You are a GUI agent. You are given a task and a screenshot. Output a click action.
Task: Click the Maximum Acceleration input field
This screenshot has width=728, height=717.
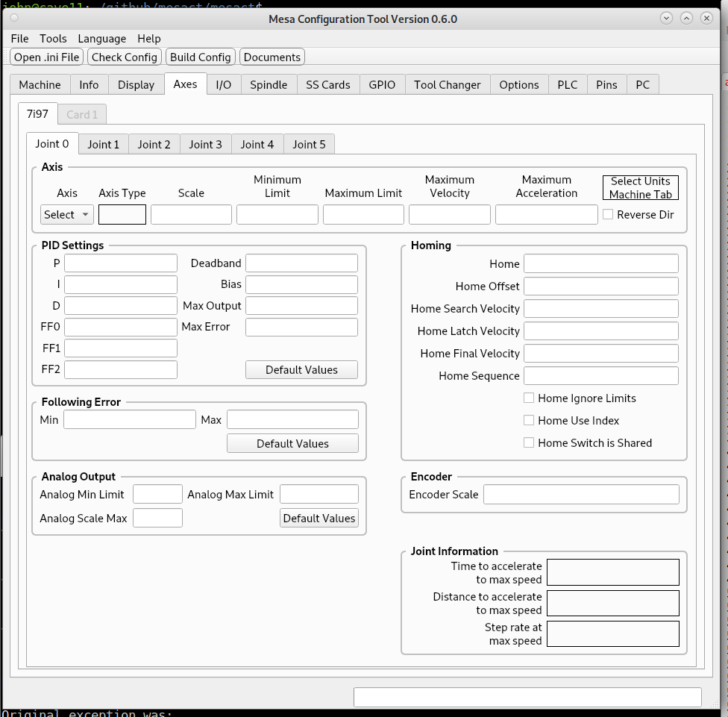(547, 215)
